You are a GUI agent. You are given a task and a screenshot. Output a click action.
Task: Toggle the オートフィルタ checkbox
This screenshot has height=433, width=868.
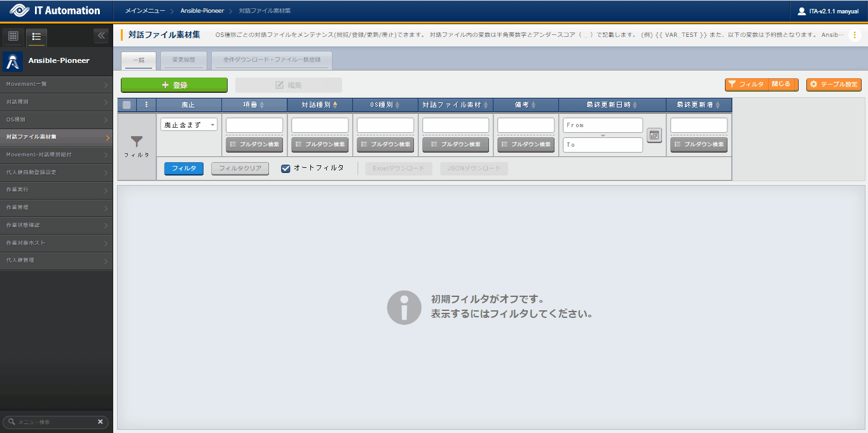(286, 168)
